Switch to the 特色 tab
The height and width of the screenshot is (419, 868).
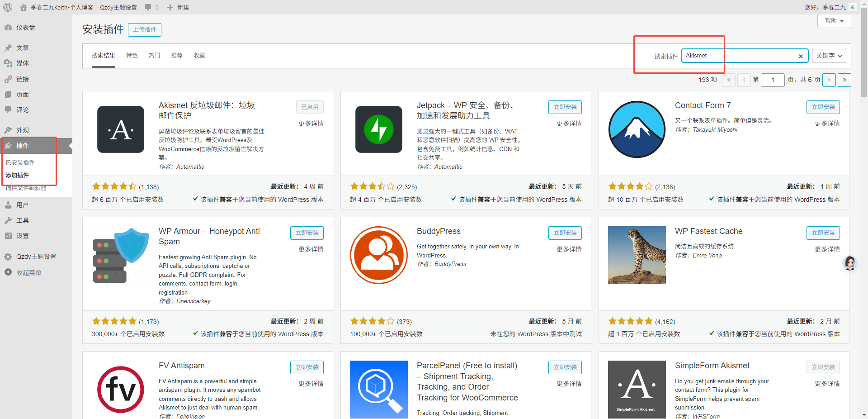coord(132,56)
